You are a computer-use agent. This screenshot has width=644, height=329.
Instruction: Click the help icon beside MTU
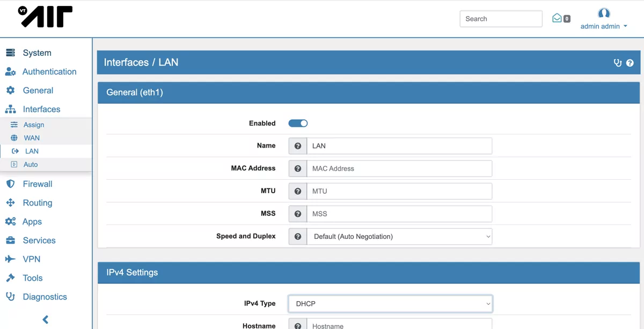tap(297, 191)
